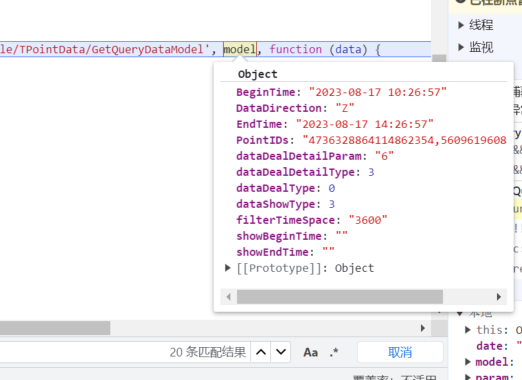Click the dataDealType property
Viewport: 522px width, 380px height.
point(276,188)
